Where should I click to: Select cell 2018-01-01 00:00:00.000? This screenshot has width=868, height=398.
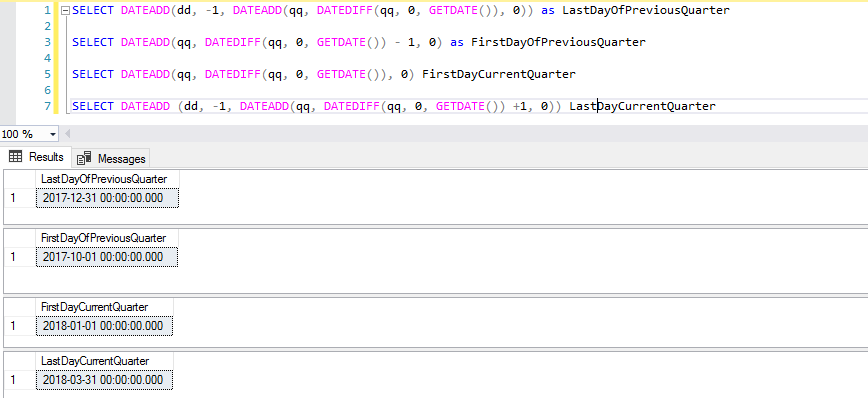pyautogui.click(x=104, y=326)
